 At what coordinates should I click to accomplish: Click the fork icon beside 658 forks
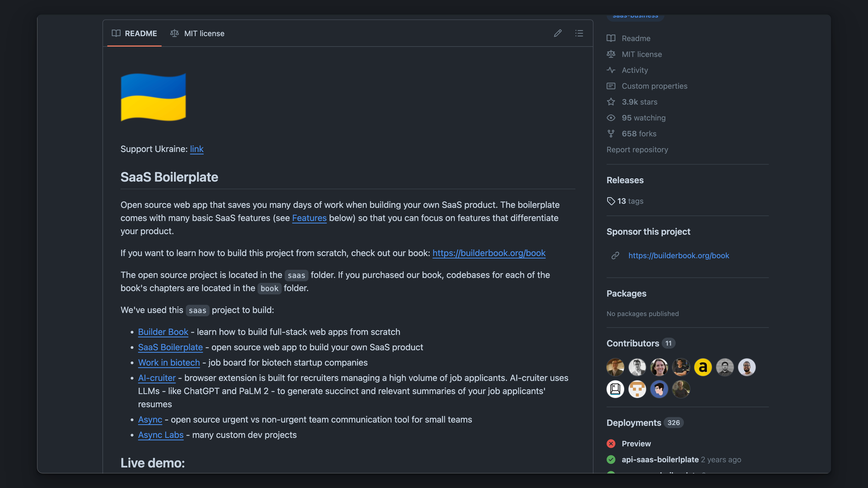pos(611,134)
